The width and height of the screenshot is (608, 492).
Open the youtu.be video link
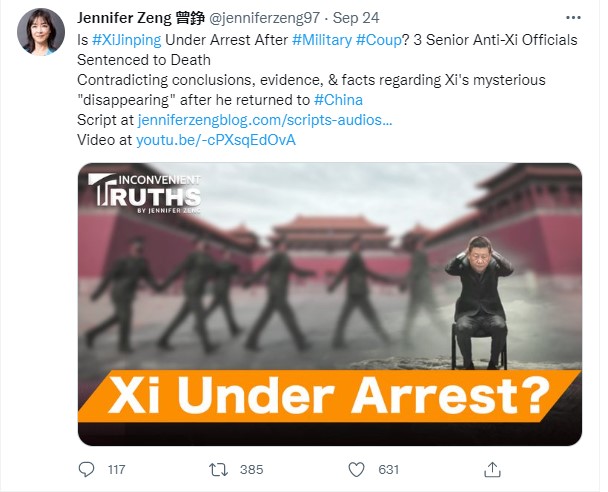point(216,140)
